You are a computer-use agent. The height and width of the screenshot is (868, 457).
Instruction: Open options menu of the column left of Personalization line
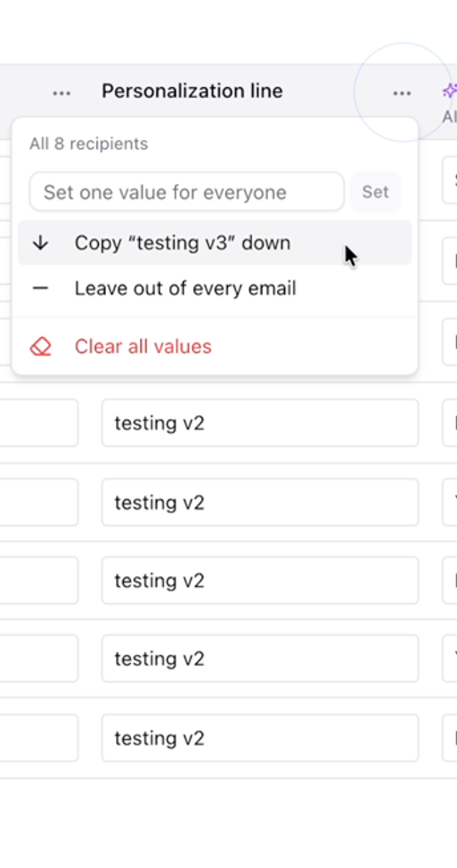(x=62, y=93)
